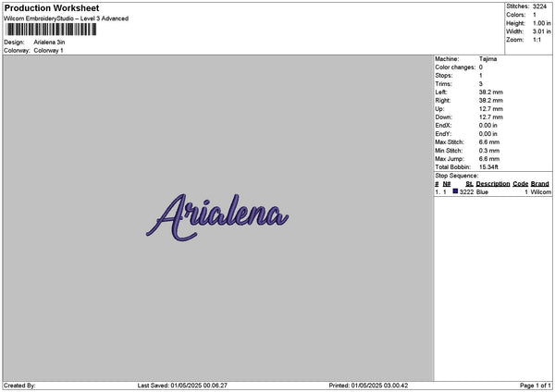Click the Stop Sequence heading

(457, 176)
